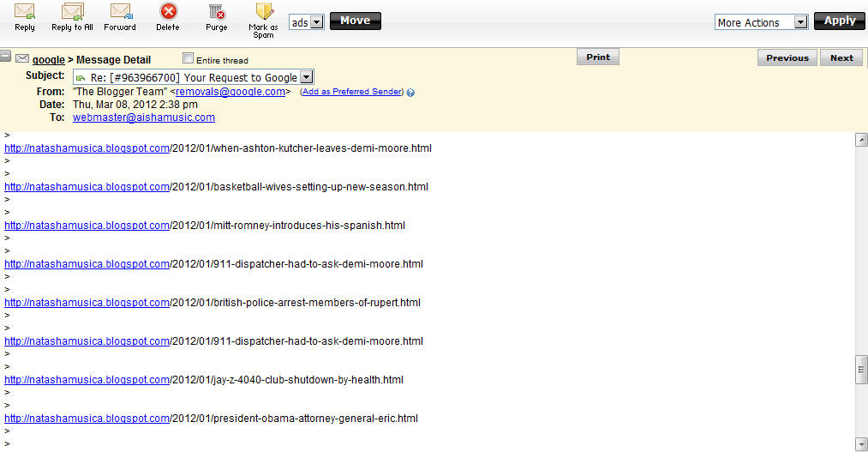The height and width of the screenshot is (452, 868).
Task: Click the envelope icon beside google folder
Action: pyautogui.click(x=22, y=58)
